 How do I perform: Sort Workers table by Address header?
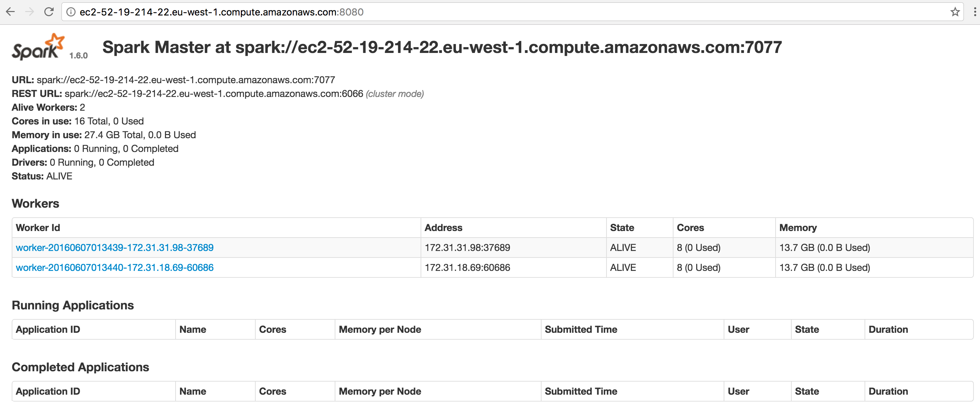pos(443,228)
